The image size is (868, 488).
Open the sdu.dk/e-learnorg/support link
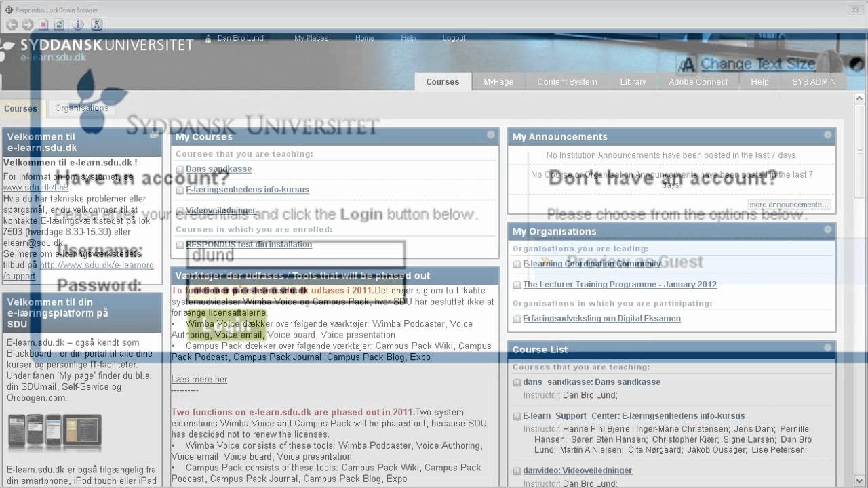coord(79,271)
